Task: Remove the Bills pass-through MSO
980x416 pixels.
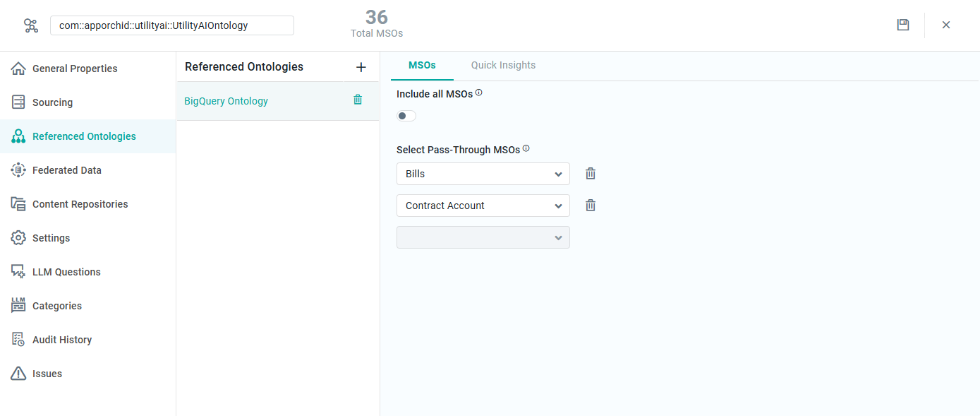Action: tap(591, 174)
